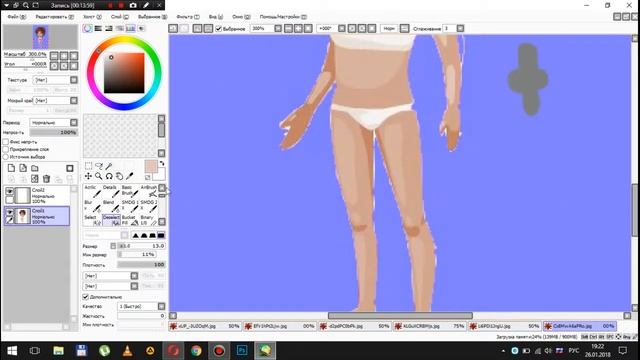
Task: Enable the preserve opacity checkbox
Action: [x=6, y=142]
